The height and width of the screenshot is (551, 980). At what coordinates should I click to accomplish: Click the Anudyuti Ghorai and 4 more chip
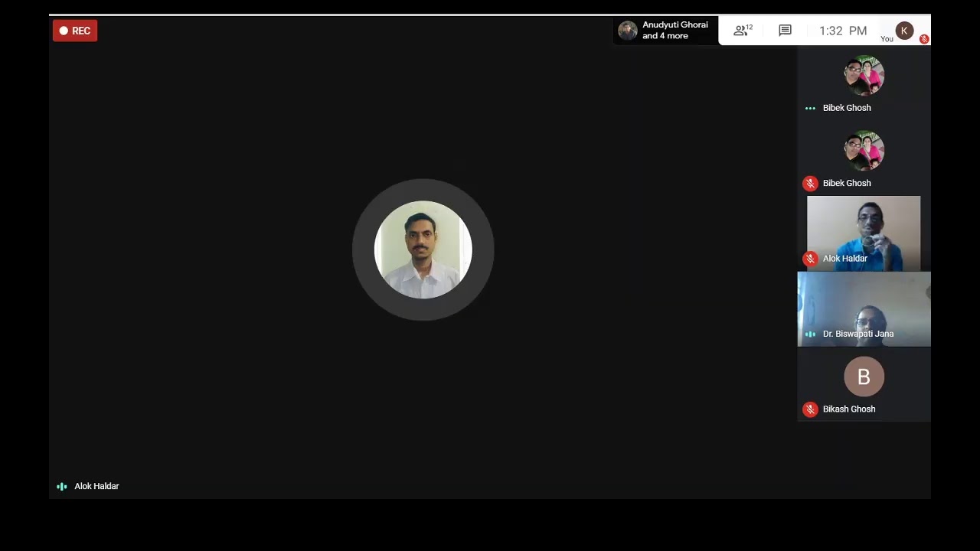click(665, 31)
